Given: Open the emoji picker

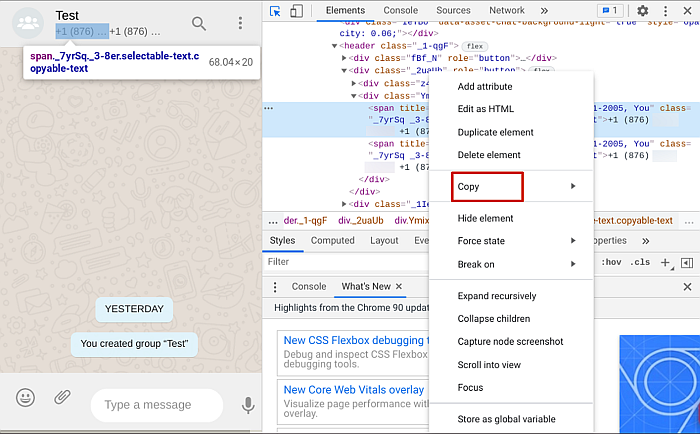Looking at the screenshot, I should click(25, 397).
